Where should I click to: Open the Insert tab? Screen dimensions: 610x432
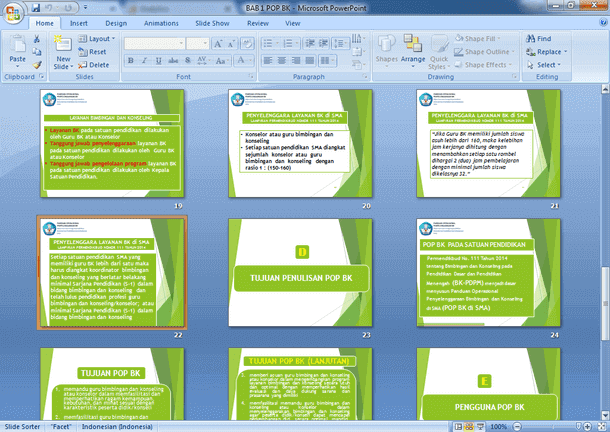79,23
